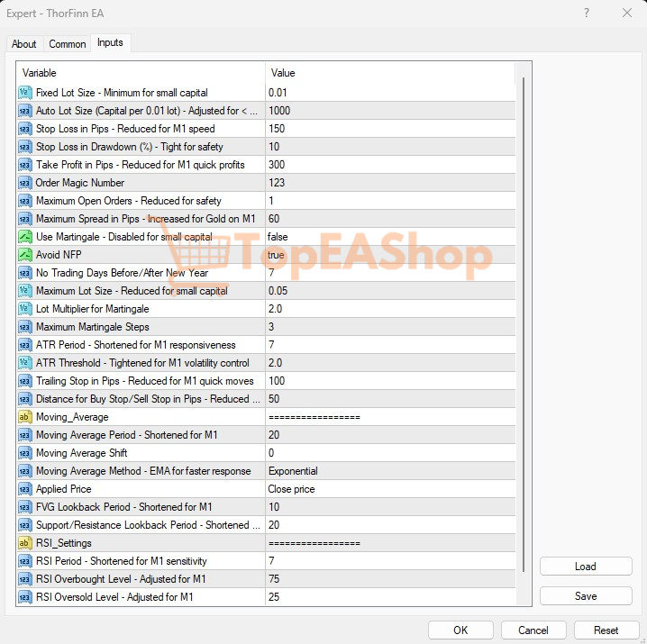Click the ATR Threshold row icon
Screen dimensions: 647x644
(25, 363)
